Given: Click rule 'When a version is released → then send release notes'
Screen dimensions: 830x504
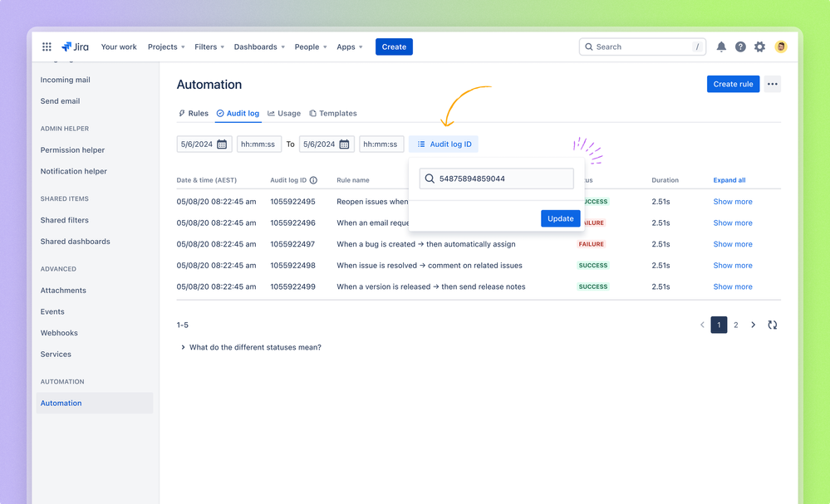Looking at the screenshot, I should pos(431,286).
